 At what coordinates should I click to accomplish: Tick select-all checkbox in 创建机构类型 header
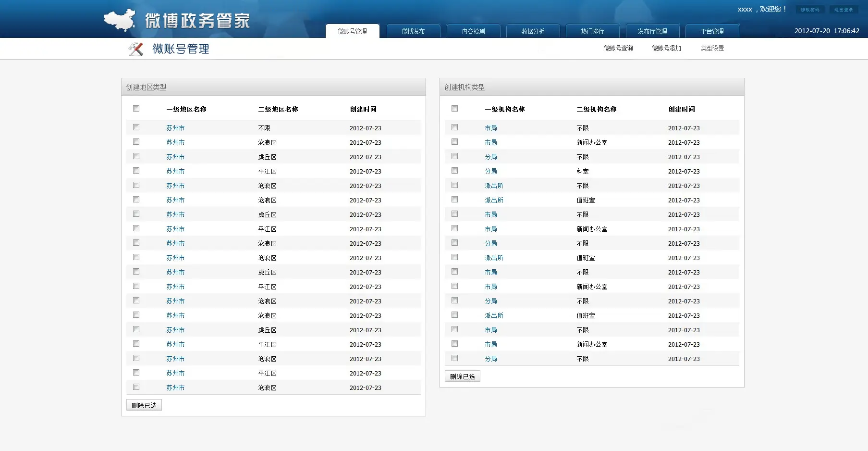coord(455,109)
